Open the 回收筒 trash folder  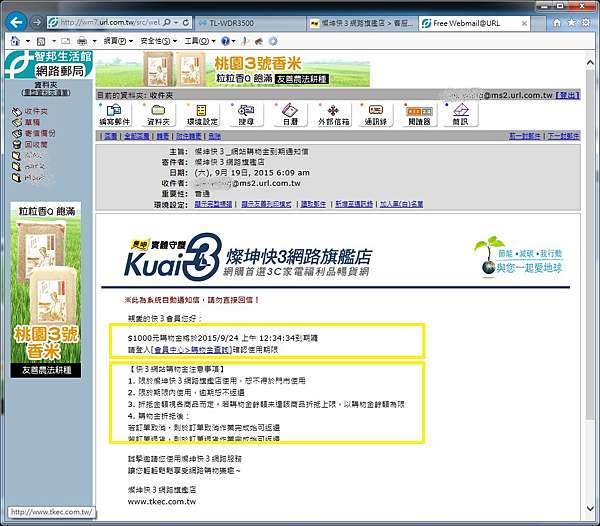point(36,144)
